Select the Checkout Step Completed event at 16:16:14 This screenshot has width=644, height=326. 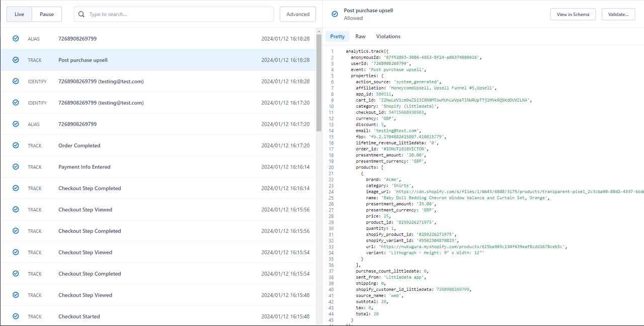[x=158, y=188]
